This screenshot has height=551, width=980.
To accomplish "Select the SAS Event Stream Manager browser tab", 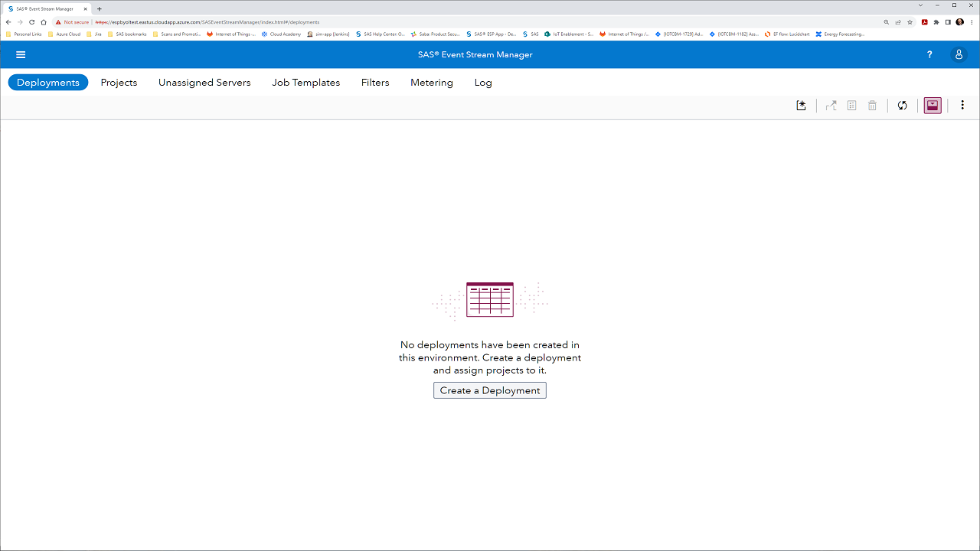I will 47,8.
